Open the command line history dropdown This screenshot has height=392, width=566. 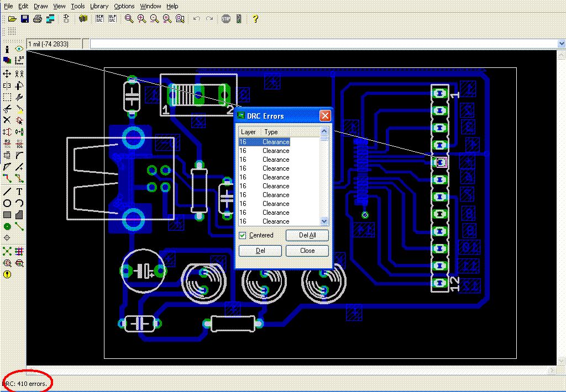[x=562, y=44]
